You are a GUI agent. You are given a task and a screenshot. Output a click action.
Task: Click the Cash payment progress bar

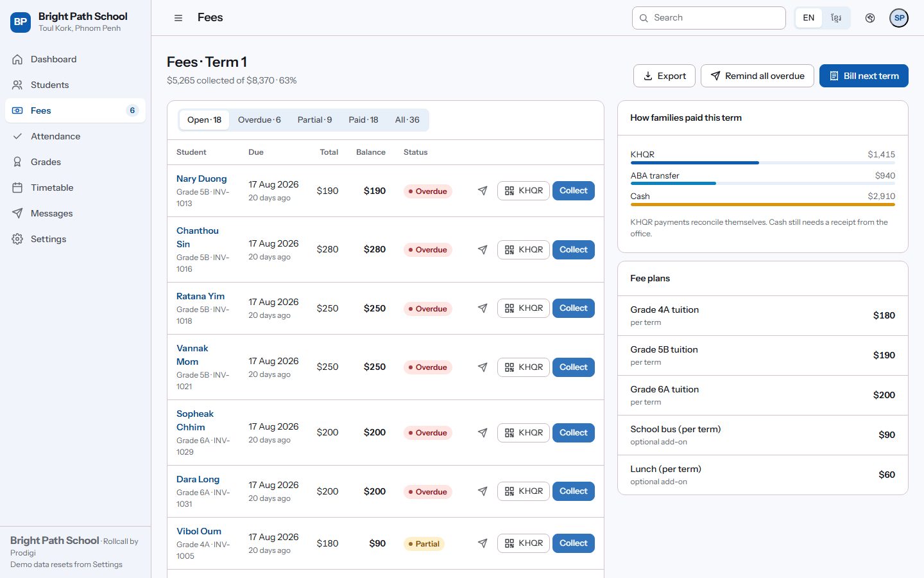(x=763, y=204)
